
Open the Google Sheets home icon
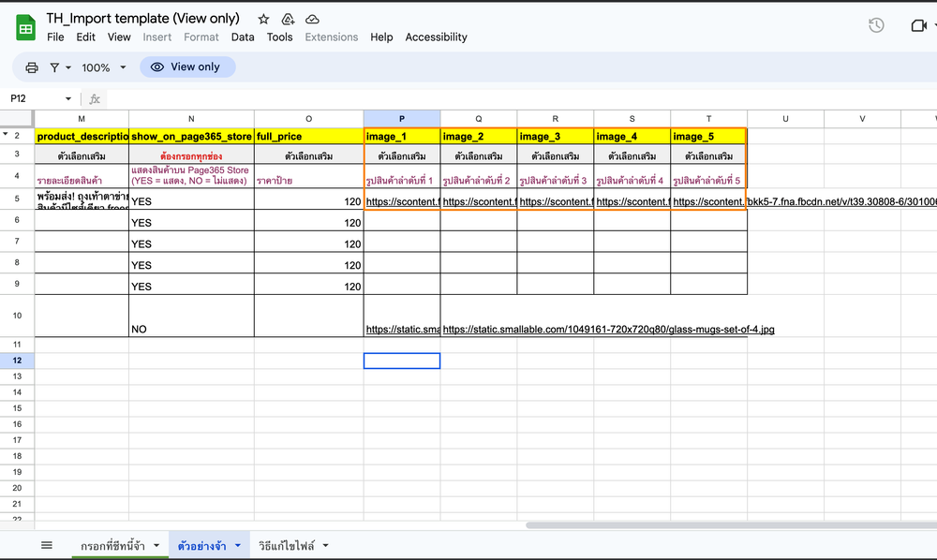pyautogui.click(x=25, y=27)
